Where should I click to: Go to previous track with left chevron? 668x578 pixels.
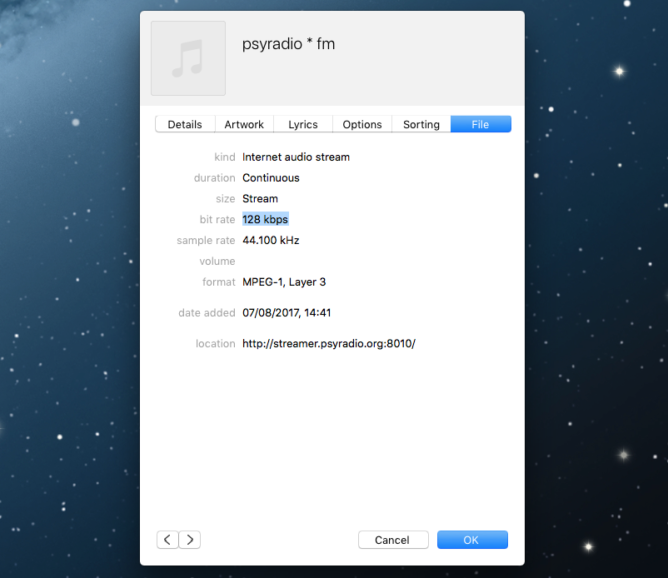[167, 540]
